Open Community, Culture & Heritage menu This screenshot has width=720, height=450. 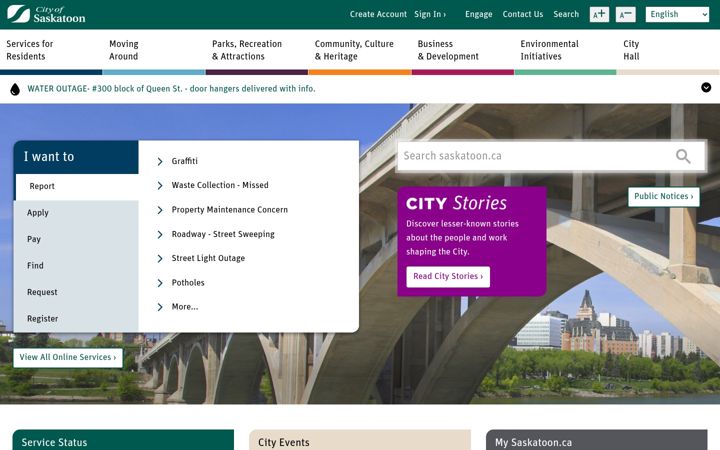tap(354, 50)
